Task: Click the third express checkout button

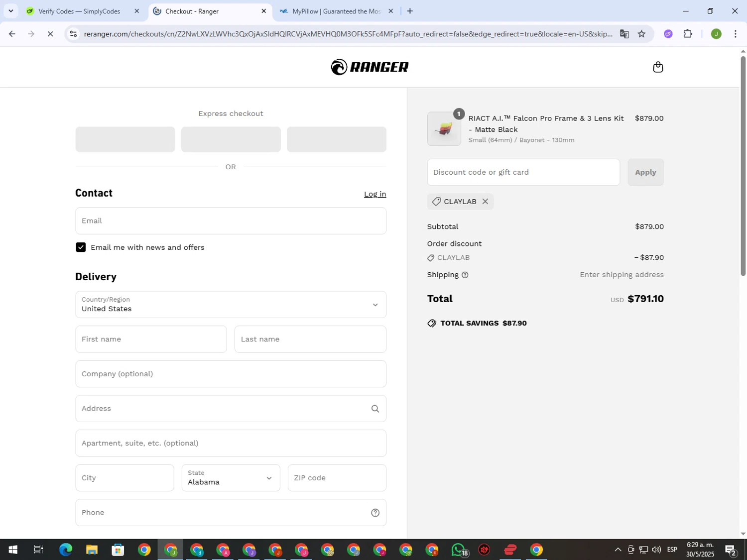Action: pos(336,139)
